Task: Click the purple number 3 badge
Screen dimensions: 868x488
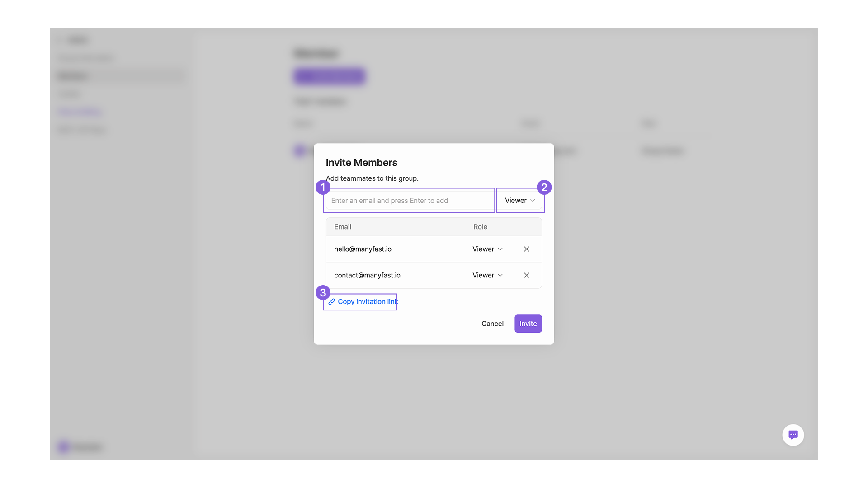Action: 323,293
